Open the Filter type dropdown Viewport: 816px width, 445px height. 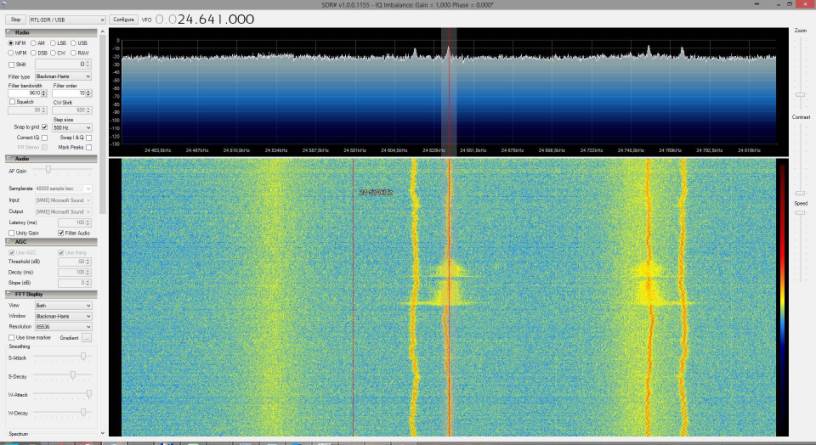click(x=63, y=77)
